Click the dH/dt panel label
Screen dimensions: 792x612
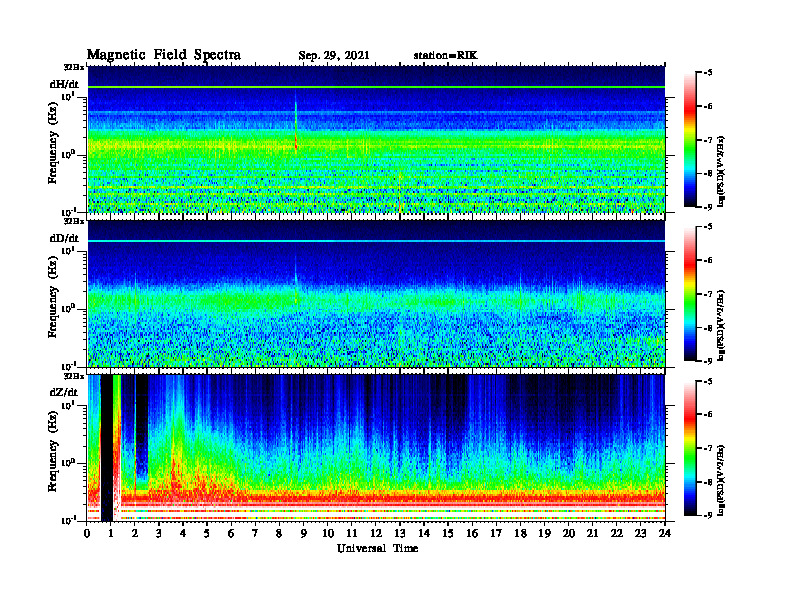pyautogui.click(x=64, y=84)
